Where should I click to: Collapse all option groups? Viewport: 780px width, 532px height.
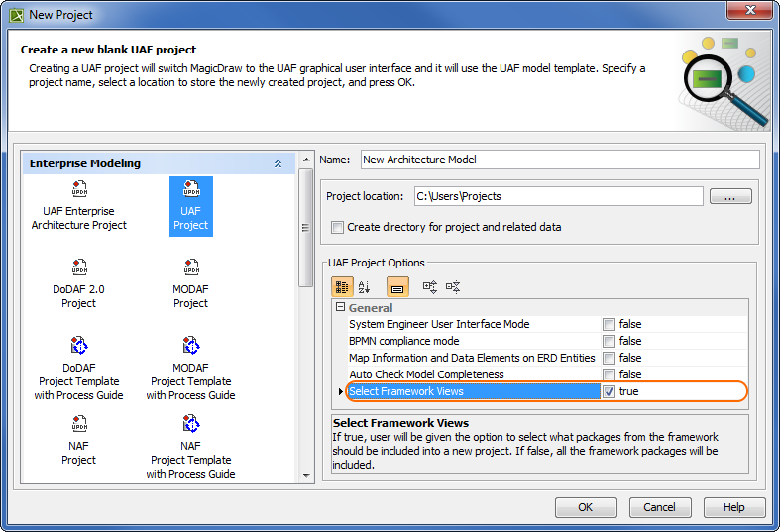click(453, 287)
